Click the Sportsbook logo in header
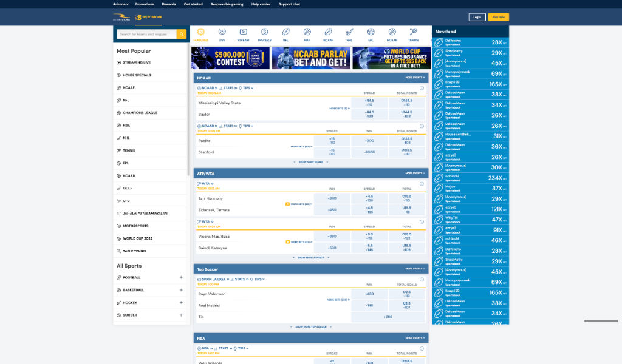Viewport: 622px width, 364px height. point(148,17)
